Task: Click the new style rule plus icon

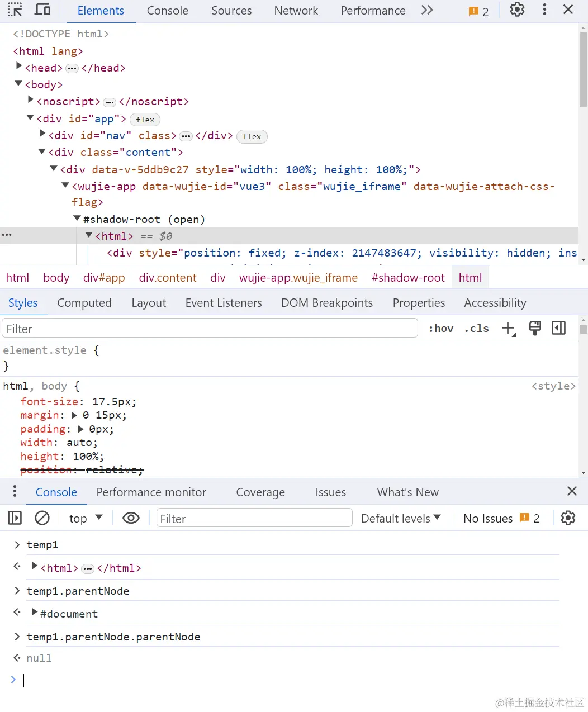Action: 508,329
